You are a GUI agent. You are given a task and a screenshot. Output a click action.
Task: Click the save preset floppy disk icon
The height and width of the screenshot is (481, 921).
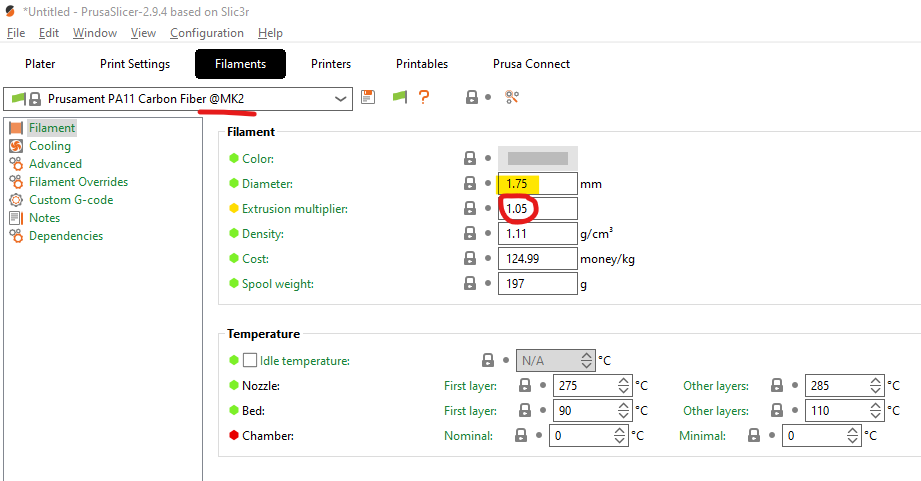click(x=368, y=97)
